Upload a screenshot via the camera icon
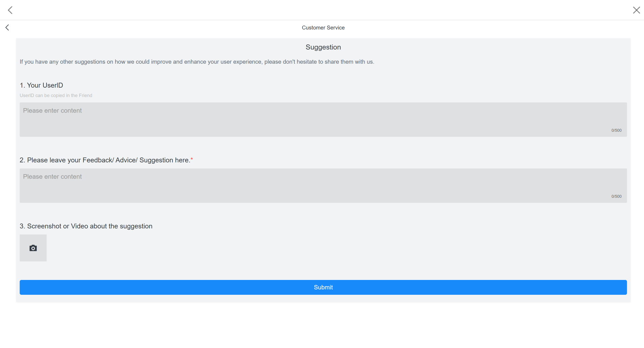644x348 pixels. [33, 248]
